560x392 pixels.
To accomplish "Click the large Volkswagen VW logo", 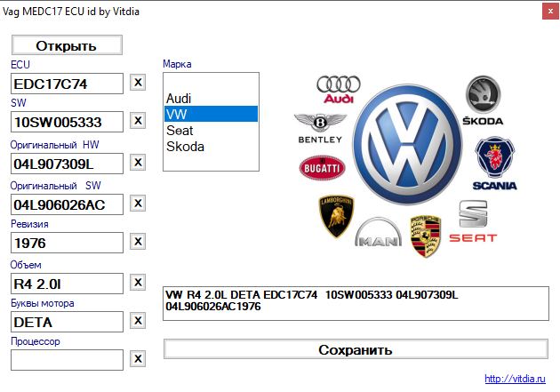I will tap(407, 145).
